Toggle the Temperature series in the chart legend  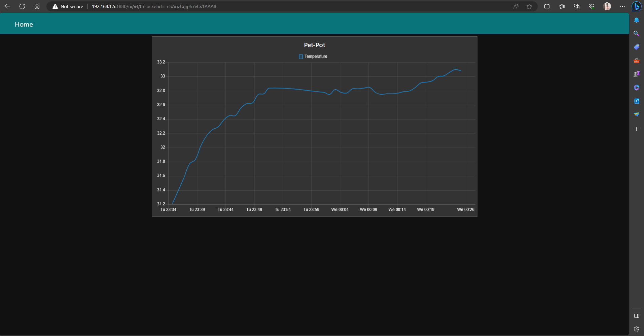click(313, 56)
